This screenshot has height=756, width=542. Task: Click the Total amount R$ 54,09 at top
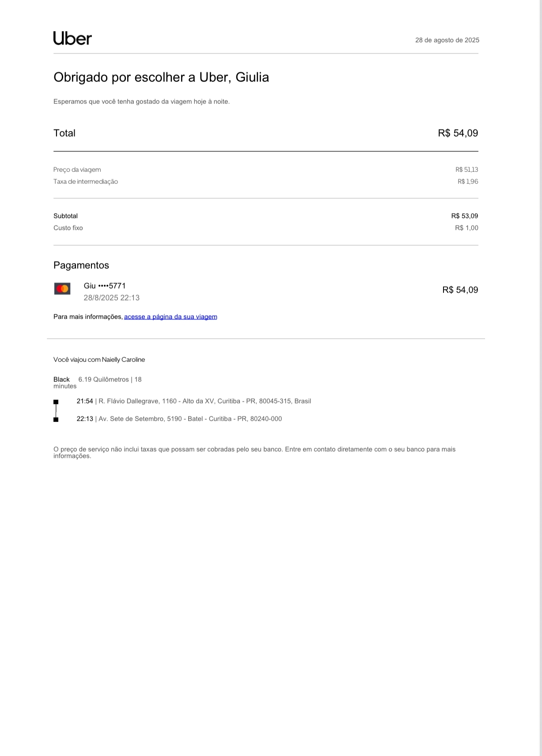458,133
